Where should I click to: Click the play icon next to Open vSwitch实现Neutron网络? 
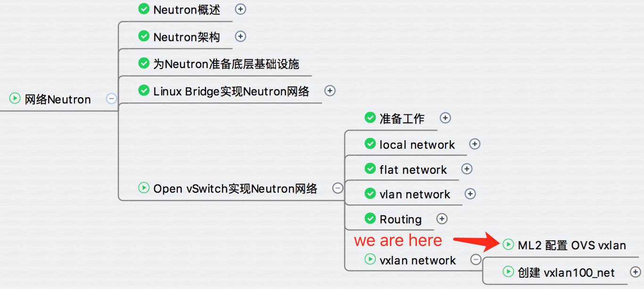[143, 187]
